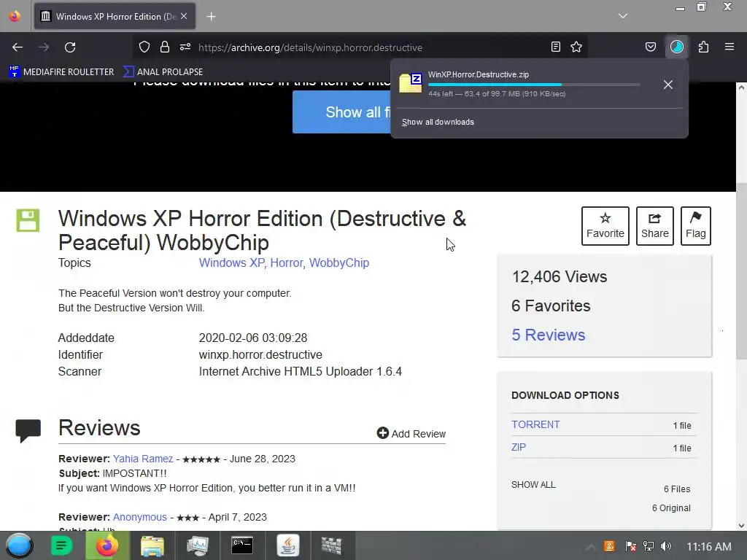
Task: Open Java app taskbar icon
Action: pos(287,545)
